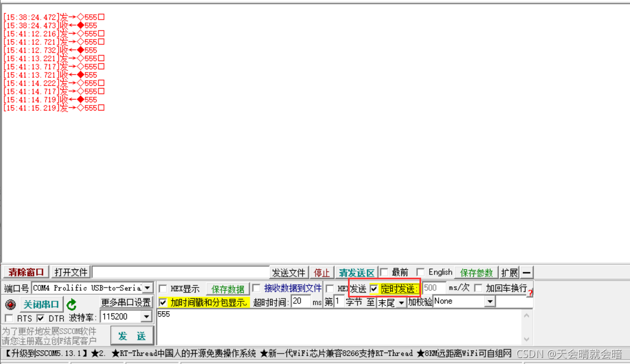Click the log line timestamped 15:38:24.472
The height and width of the screenshot is (364, 630).
tap(54, 17)
